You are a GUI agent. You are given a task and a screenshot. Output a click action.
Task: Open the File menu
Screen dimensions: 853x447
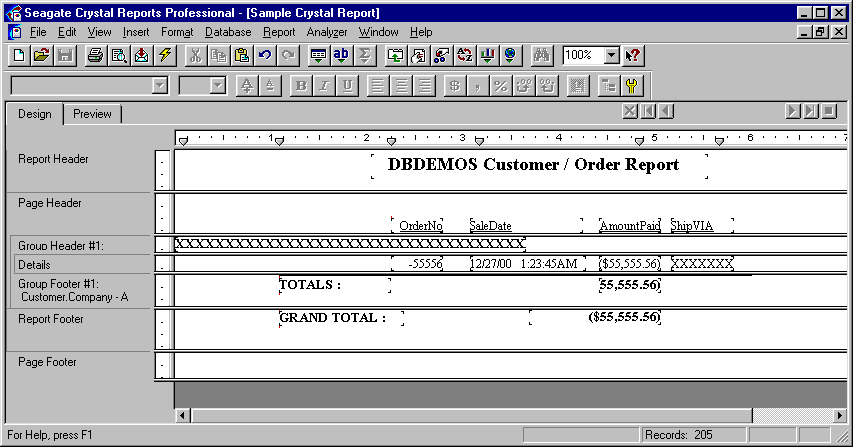pos(38,32)
